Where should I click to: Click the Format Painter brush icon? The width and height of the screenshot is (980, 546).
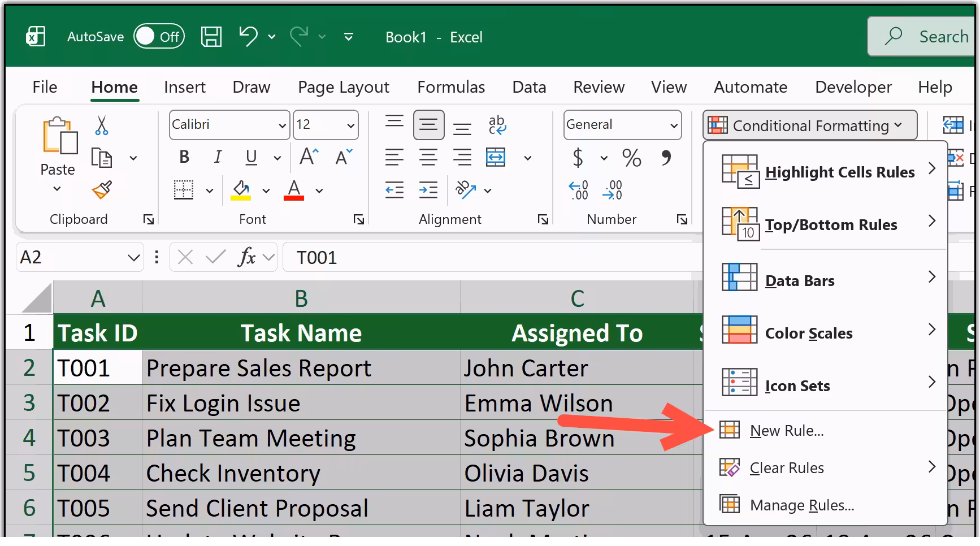point(102,190)
